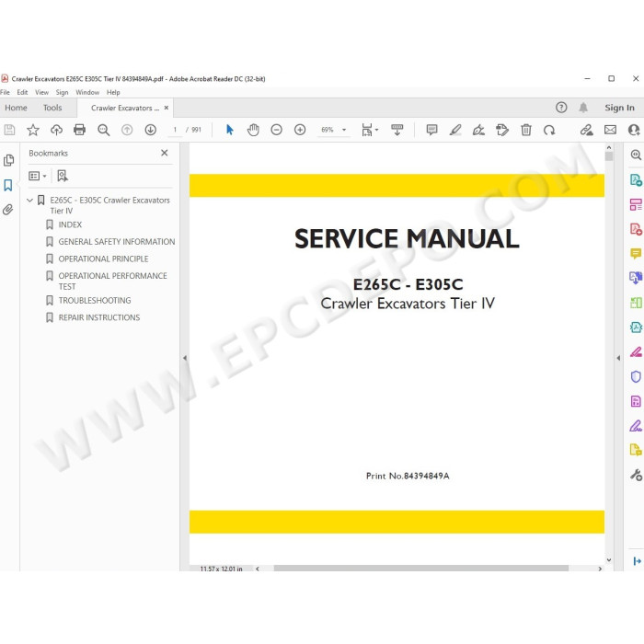This screenshot has height=644, width=644.
Task: Open INDEX bookmark
Action: [x=70, y=224]
